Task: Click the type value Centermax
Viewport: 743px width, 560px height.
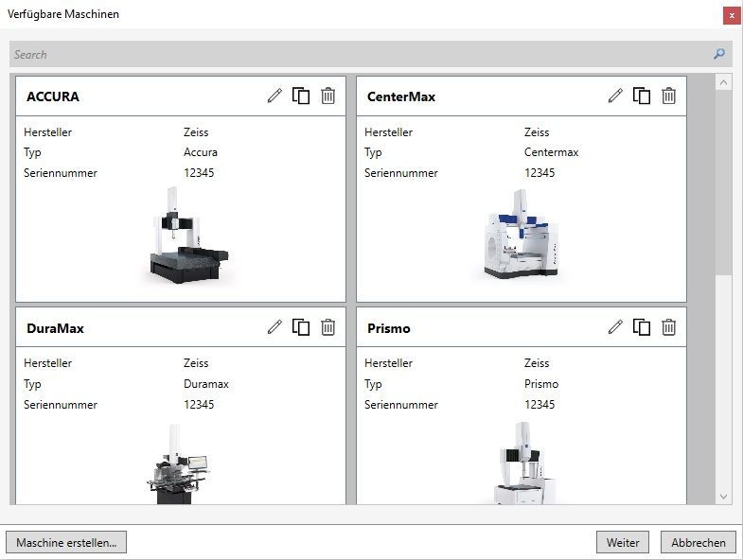Action: pos(551,152)
